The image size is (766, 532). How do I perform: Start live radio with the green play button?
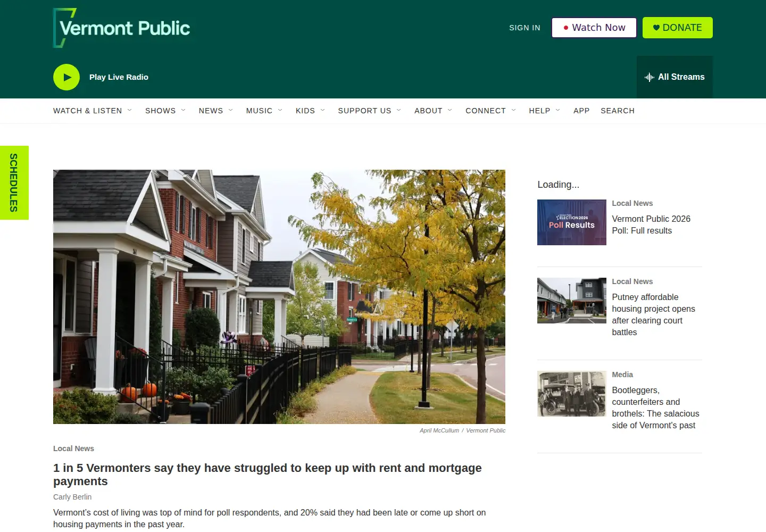coord(66,77)
